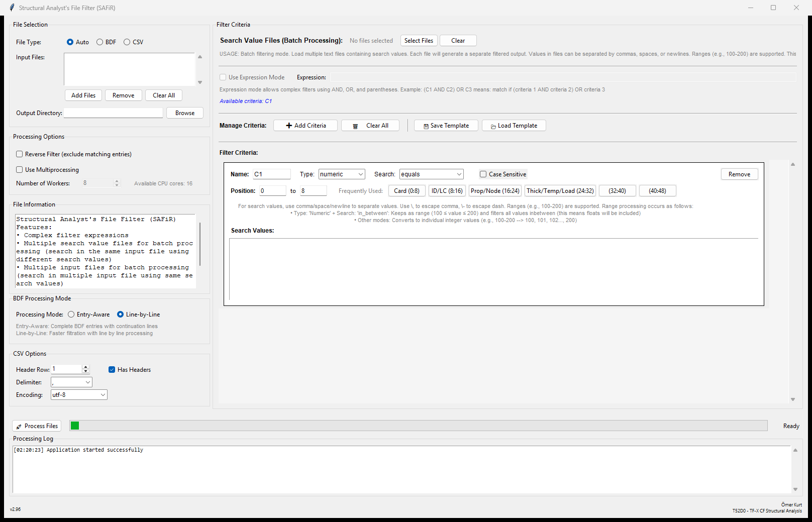
Task: Click inside the Search Values text area
Action: pos(494,270)
